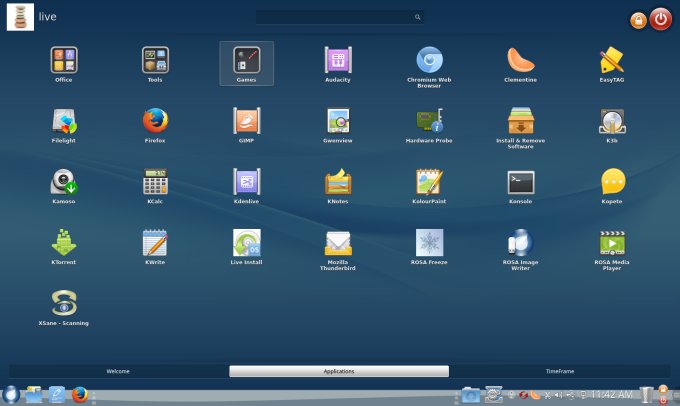The image size is (680, 406).
Task: Open the Hardware Probe tool
Action: 429,125
